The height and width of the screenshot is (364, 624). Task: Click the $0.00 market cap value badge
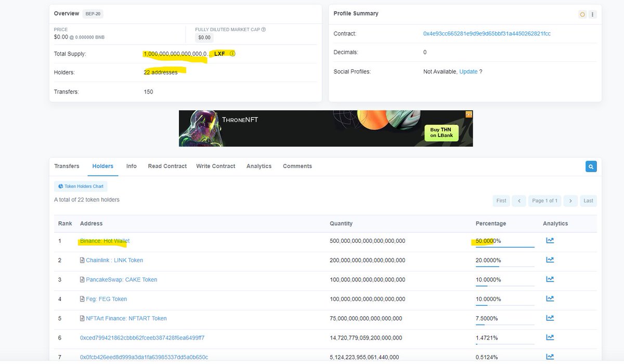coord(204,37)
